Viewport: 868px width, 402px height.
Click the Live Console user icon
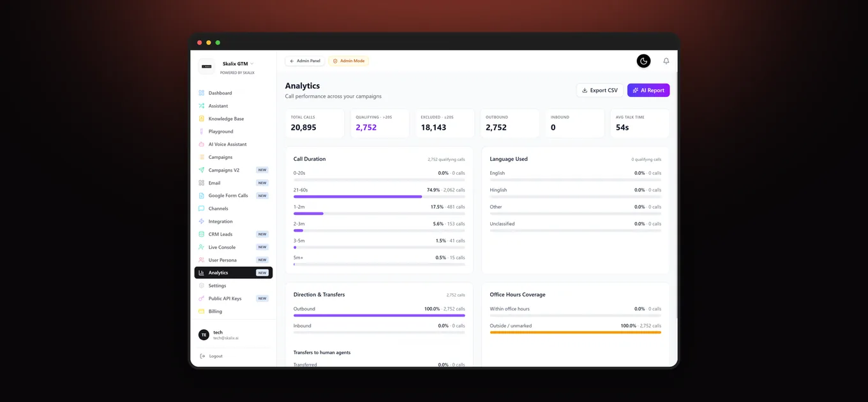click(x=202, y=247)
